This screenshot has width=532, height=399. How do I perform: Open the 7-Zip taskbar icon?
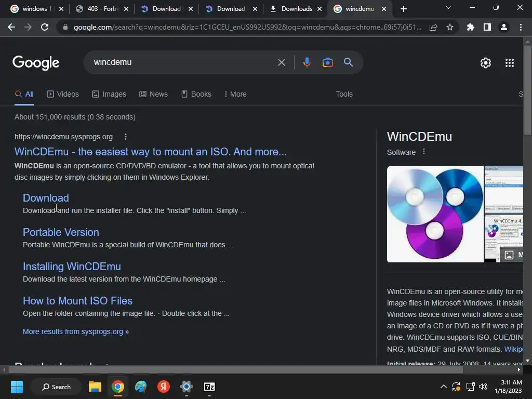click(x=209, y=387)
